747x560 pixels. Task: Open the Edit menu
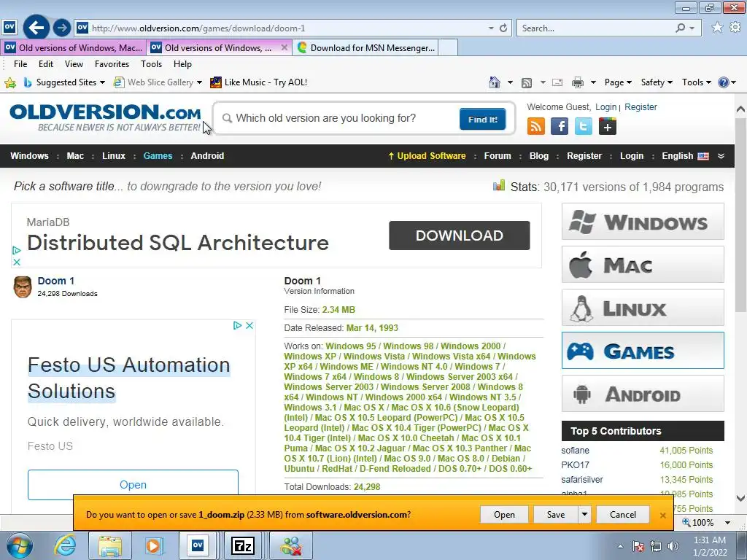46,64
